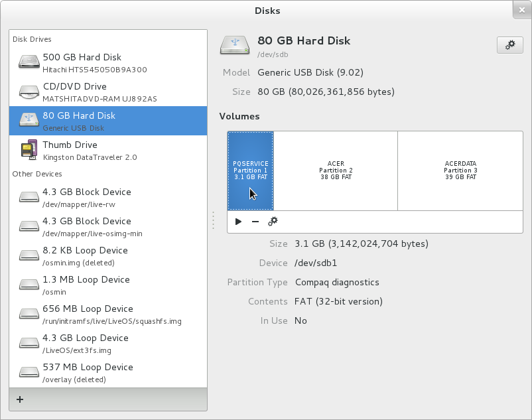Click the Compaq diagnostics partition type
Viewport: 532px width, 420px height.
337,282
